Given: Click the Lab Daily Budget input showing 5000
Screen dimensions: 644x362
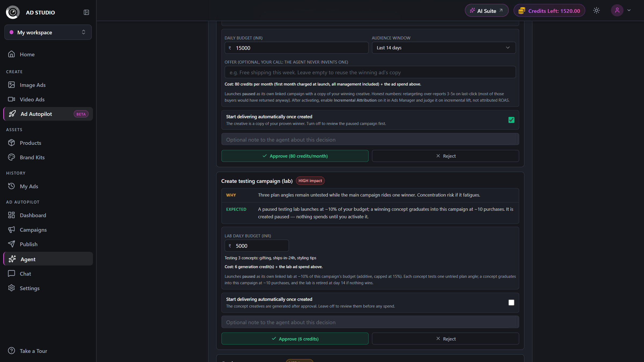Looking at the screenshot, I should pyautogui.click(x=257, y=246).
